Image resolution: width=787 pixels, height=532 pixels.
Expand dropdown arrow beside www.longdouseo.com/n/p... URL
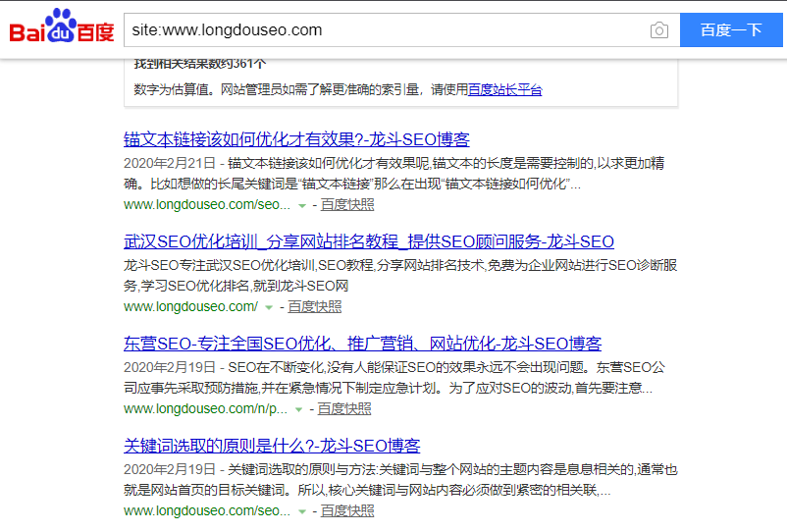pos(298,409)
